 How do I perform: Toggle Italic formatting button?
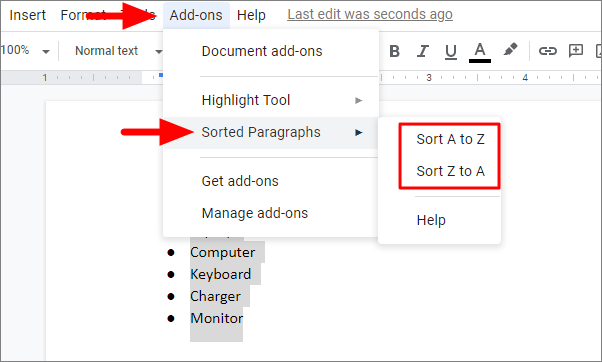click(x=422, y=51)
